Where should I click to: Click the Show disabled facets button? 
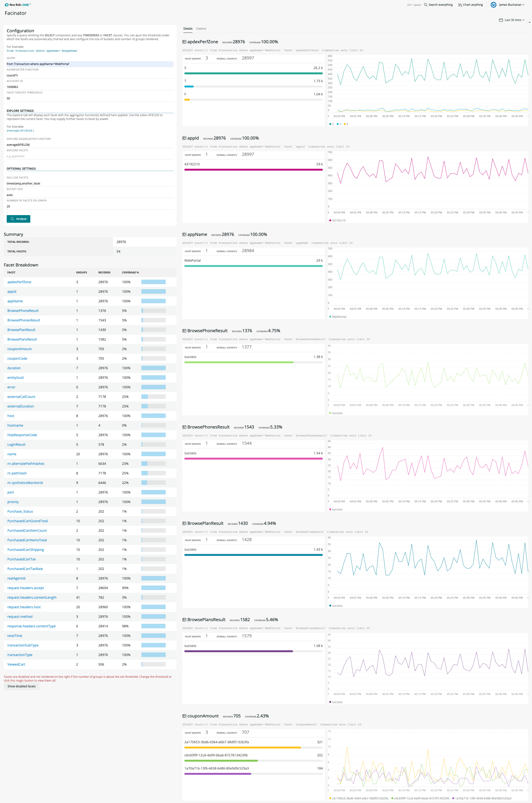point(22,686)
